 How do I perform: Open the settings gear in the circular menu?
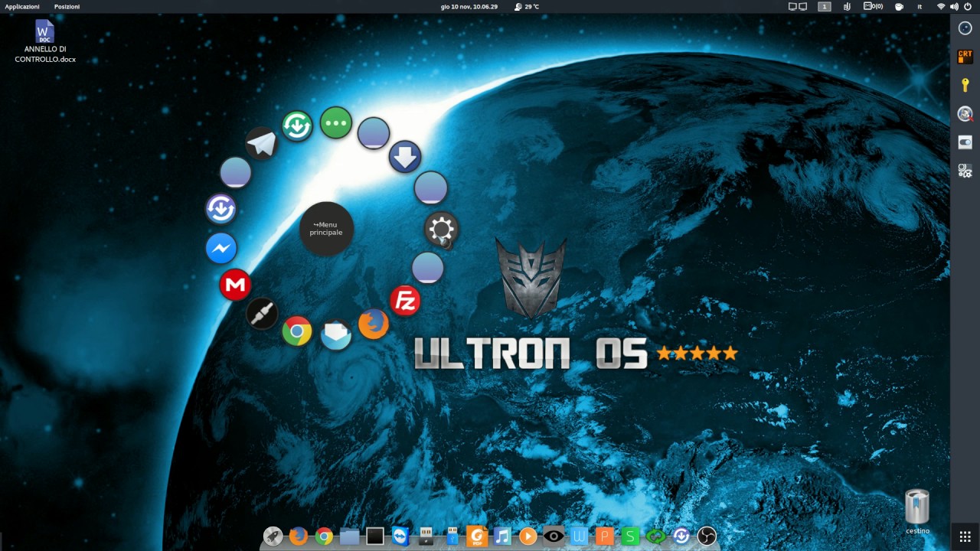pos(442,228)
